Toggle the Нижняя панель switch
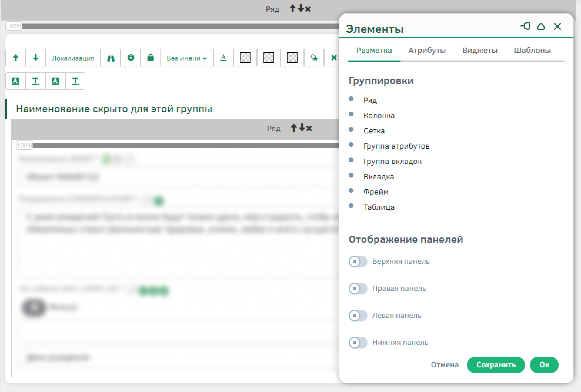581x392 pixels. tap(358, 343)
